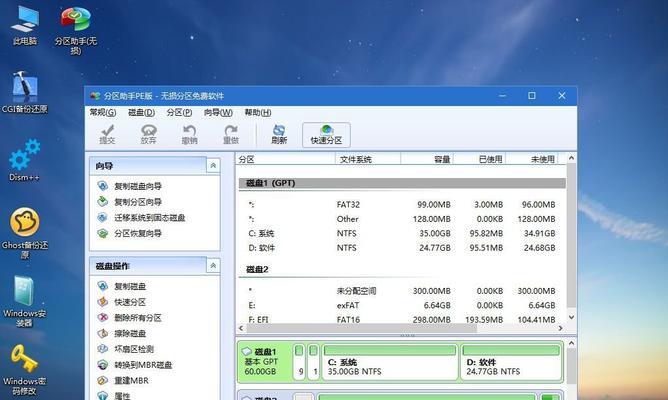Click the 放弃 (Discard) toolbar icon
Screen dimensions: 668x400
click(x=149, y=133)
